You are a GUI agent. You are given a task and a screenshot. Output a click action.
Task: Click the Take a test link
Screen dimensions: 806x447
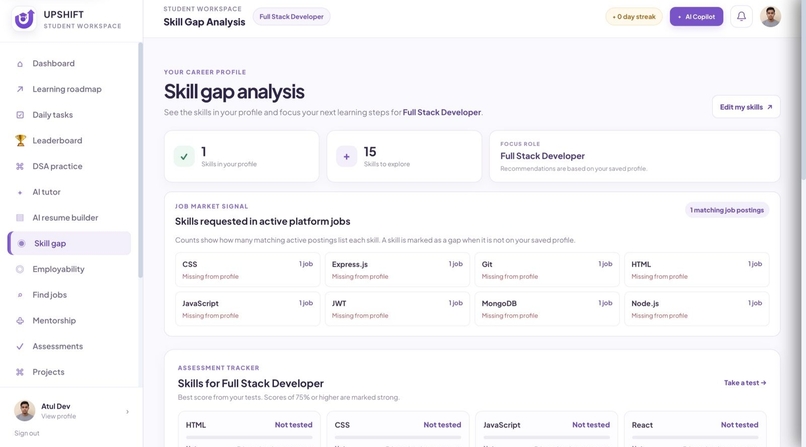[745, 383]
